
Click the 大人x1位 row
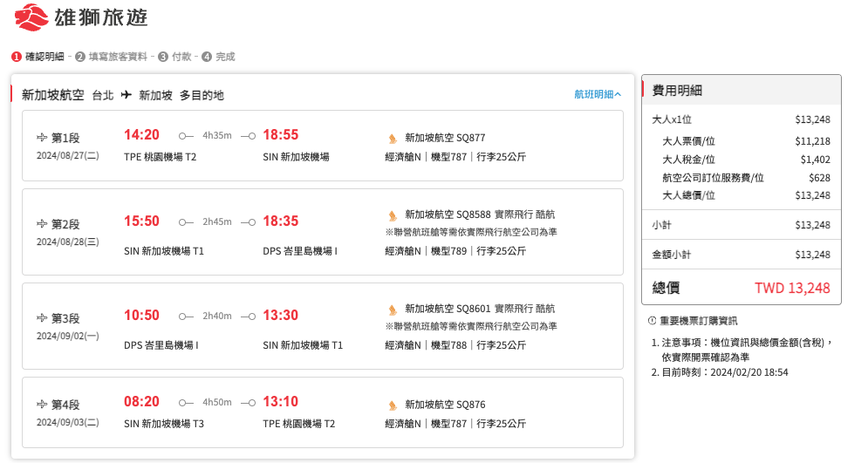(741, 119)
